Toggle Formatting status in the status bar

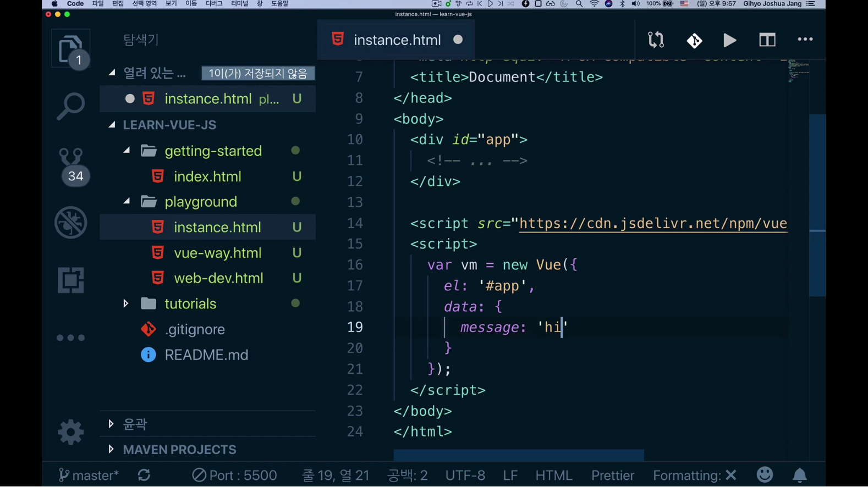tap(694, 475)
